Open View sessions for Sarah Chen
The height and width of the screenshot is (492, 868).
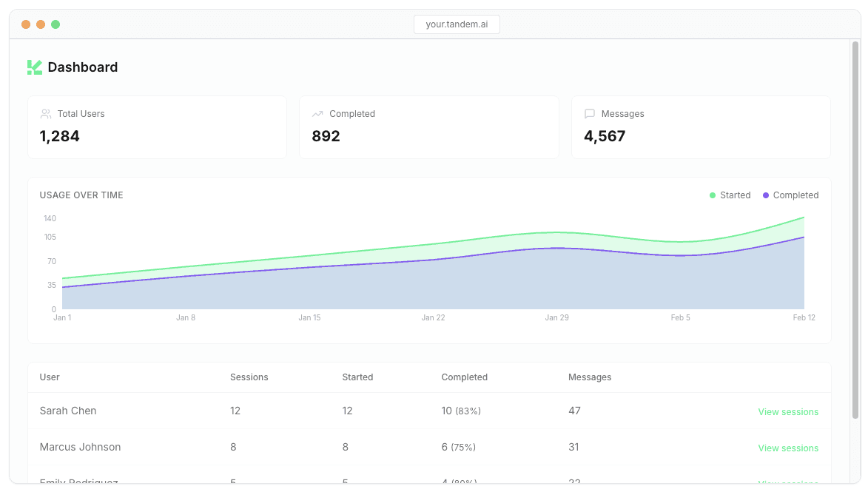click(x=788, y=412)
